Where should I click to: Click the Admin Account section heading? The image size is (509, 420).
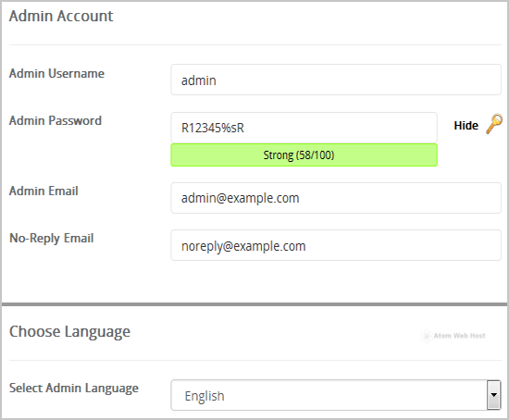61,16
